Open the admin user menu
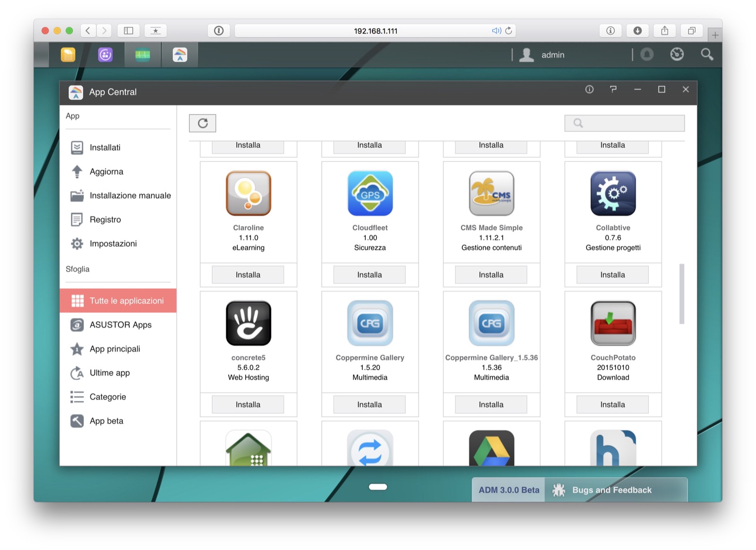The image size is (756, 550). 542,55
